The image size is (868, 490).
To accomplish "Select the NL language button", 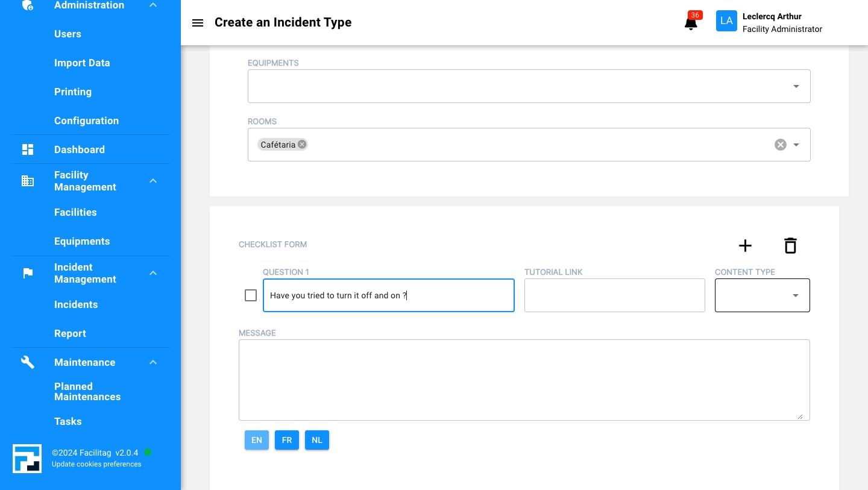I will tap(317, 440).
